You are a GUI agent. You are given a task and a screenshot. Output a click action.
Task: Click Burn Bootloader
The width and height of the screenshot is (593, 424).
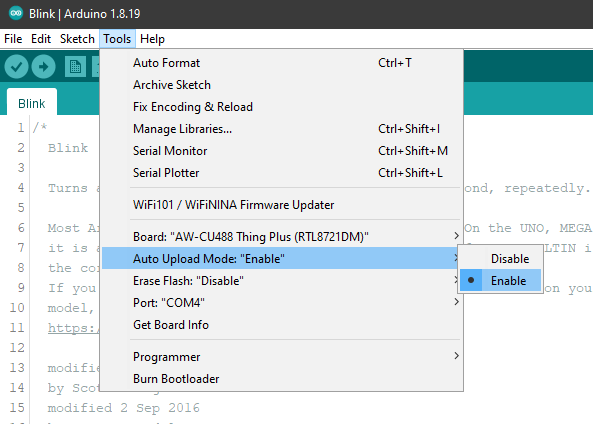[282, 379]
